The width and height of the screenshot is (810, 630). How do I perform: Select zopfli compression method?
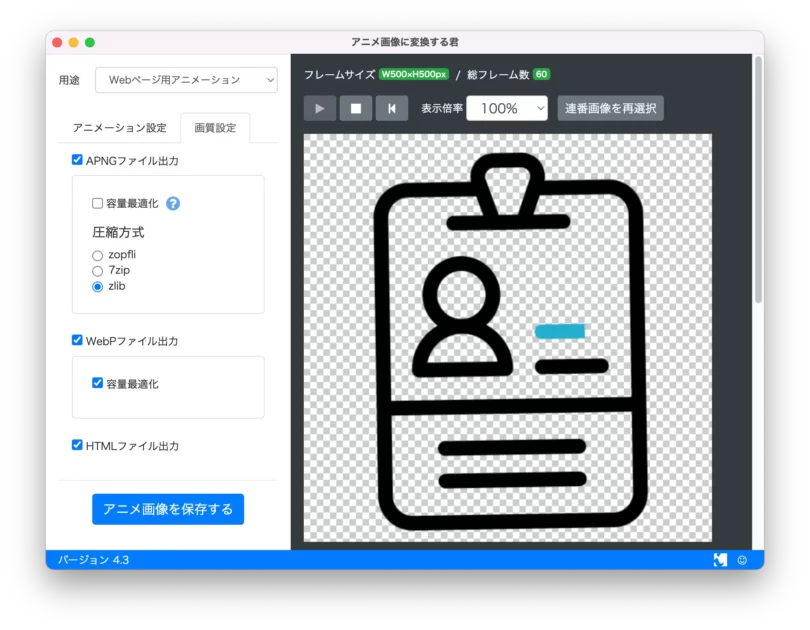coord(98,255)
